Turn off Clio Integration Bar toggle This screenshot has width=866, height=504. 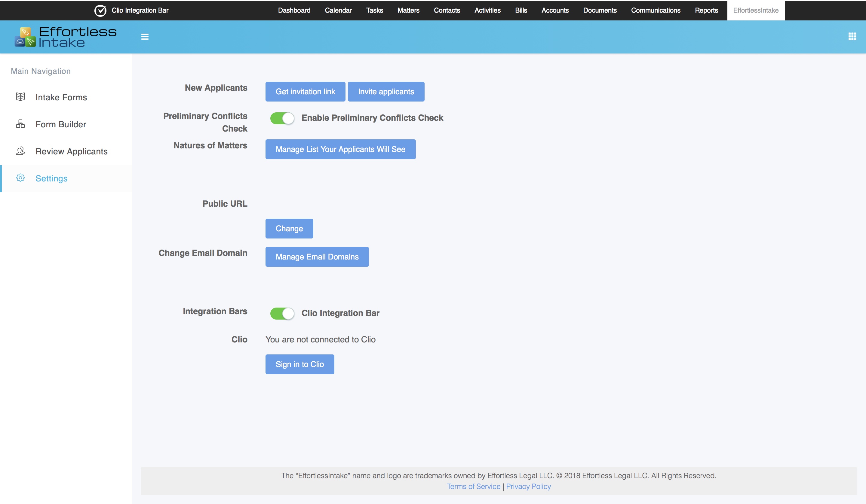click(282, 313)
